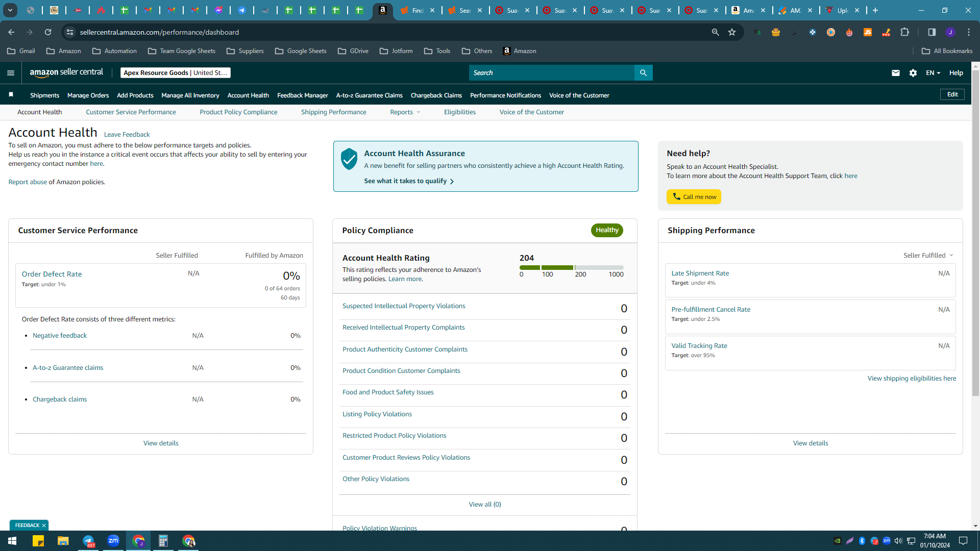980x551 pixels.
Task: Click the Healthy status badge
Action: 607,230
